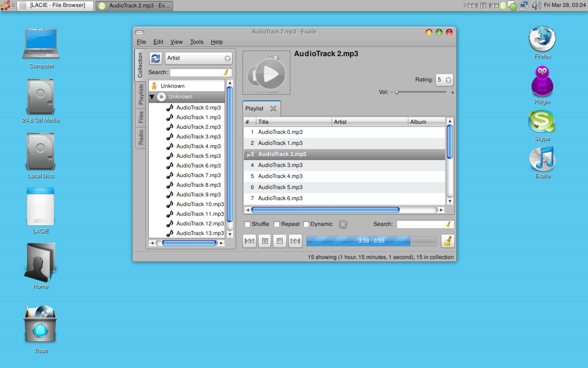Refresh the collection with the reload icon
The height and width of the screenshot is (368, 588).
(x=156, y=58)
